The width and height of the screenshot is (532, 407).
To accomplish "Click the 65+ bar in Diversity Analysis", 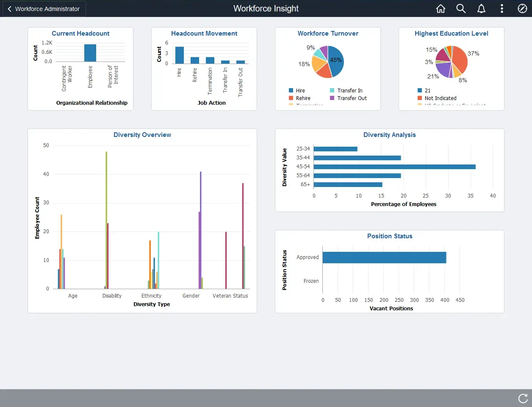I will coord(348,184).
